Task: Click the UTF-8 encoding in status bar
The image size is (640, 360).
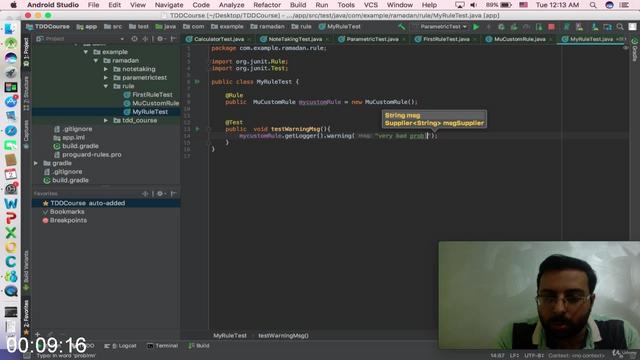Action: coord(533,356)
